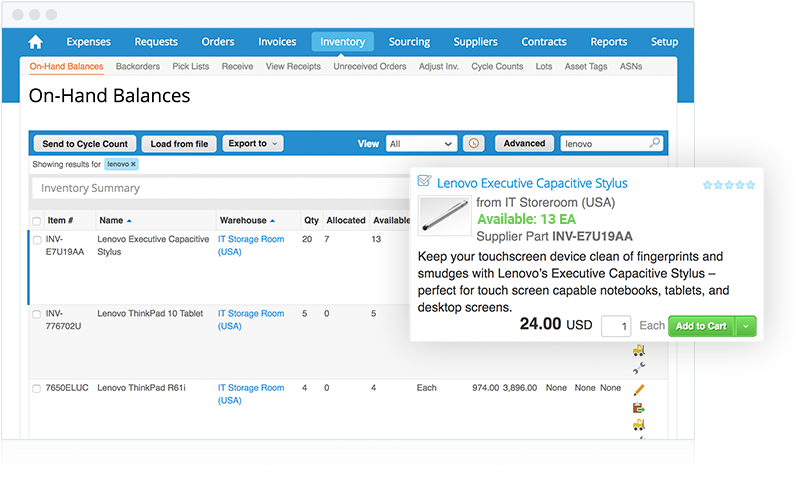Tick the checkbox for item INV-E7U19AA
This screenshot has width=799, height=487.
pyautogui.click(x=37, y=240)
